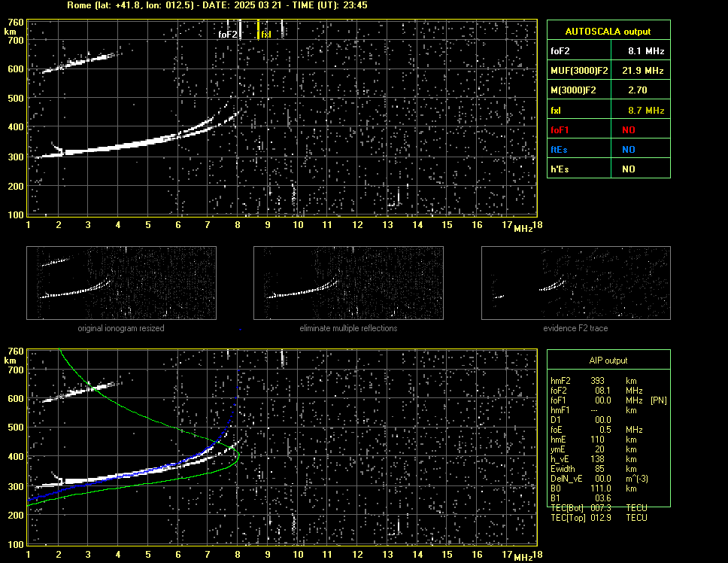Click the 'MHz' axis unit label under the top ionogram
This screenshot has width=728, height=563.
click(x=523, y=229)
